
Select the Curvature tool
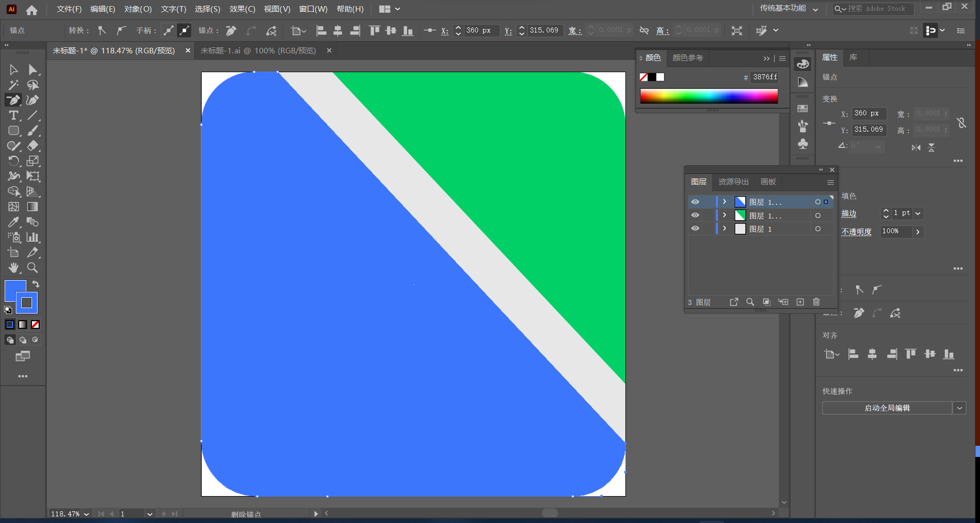(x=33, y=100)
